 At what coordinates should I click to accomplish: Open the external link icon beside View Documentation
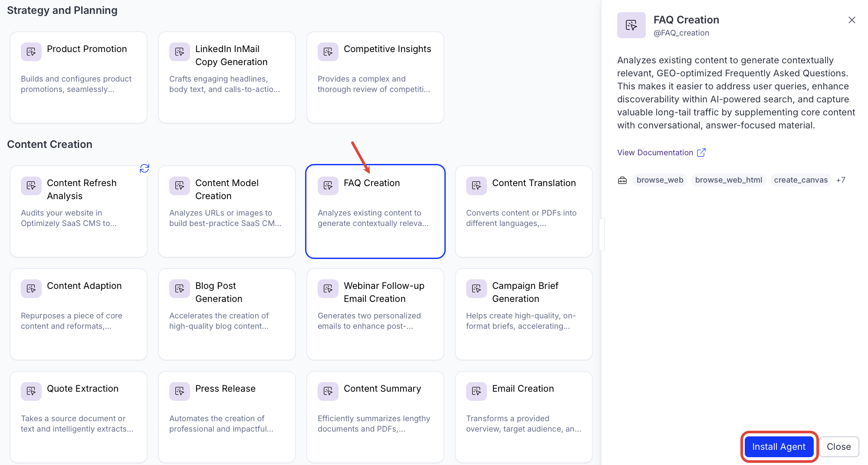(701, 153)
